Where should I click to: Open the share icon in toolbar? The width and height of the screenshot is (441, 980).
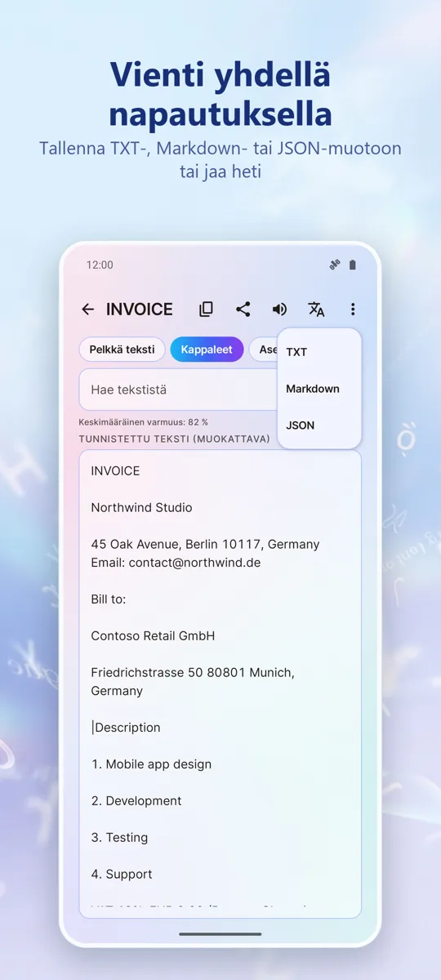pos(243,310)
